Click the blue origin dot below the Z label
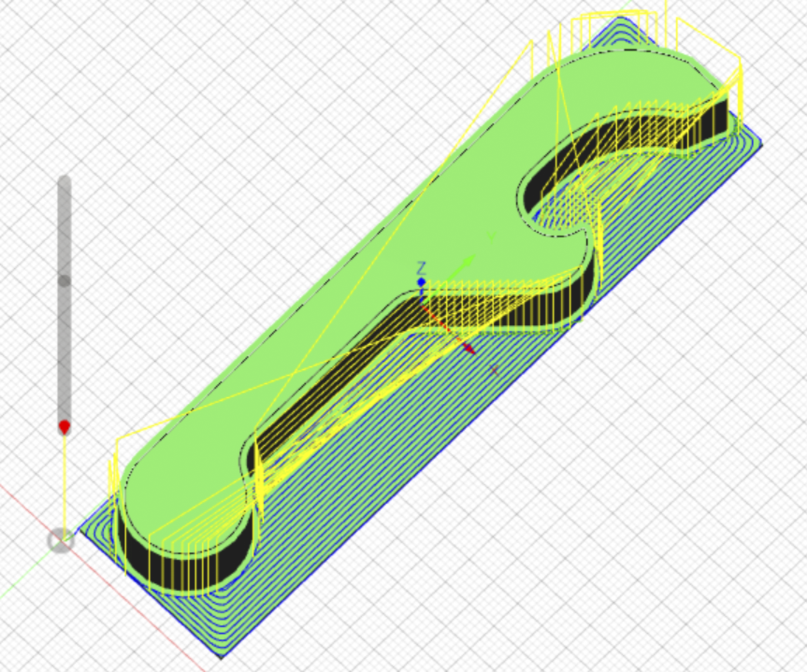Viewport: 807px width, 672px height. point(421,282)
